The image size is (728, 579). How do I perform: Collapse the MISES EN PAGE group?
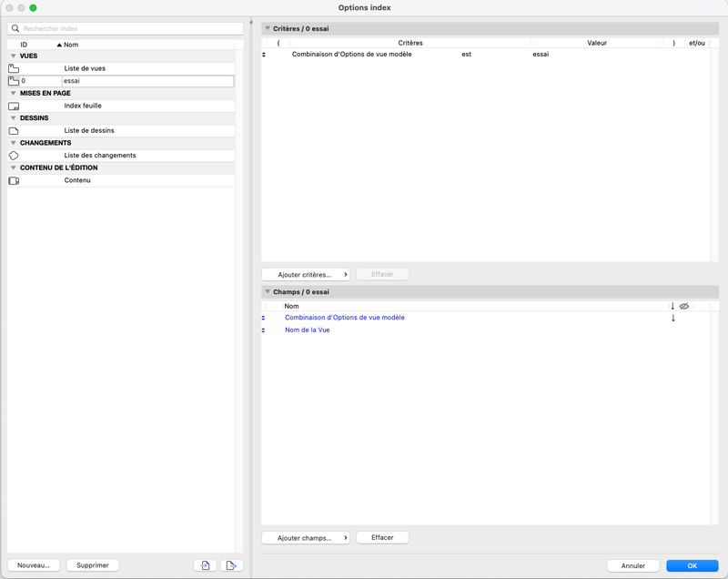coord(13,94)
